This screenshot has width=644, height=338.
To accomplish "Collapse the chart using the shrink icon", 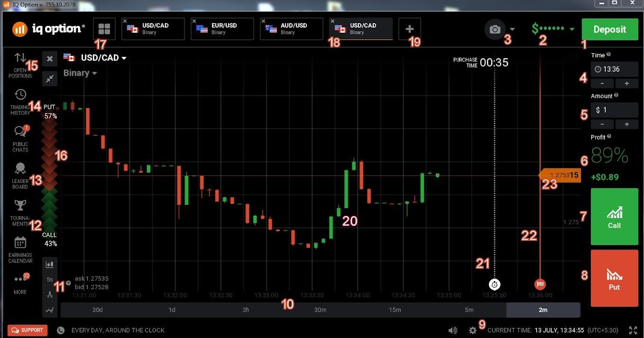I will [49, 79].
